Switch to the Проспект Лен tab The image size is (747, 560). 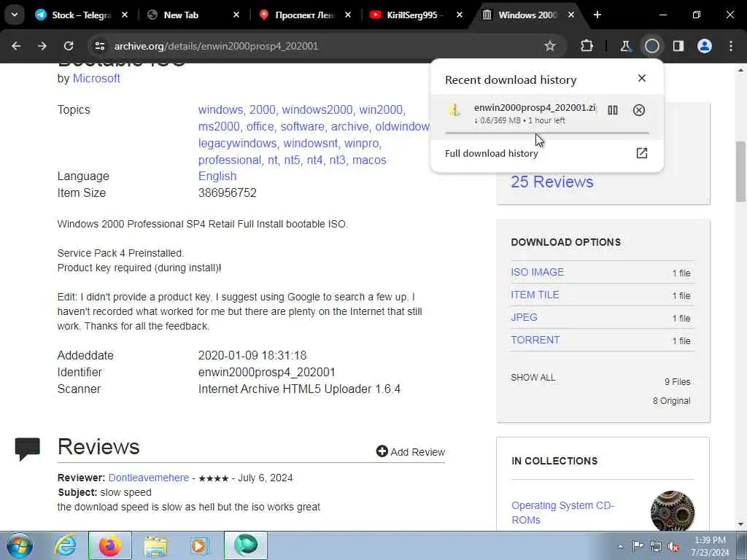[x=305, y=15]
